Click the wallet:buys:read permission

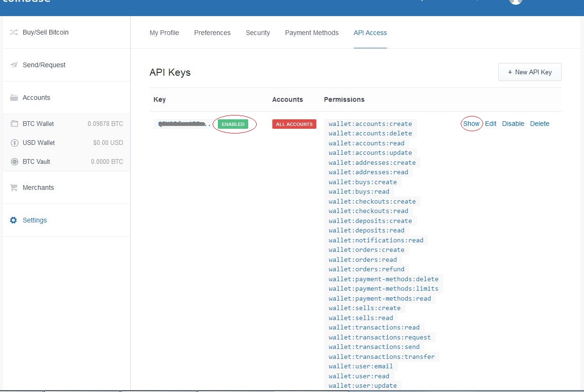click(x=359, y=192)
